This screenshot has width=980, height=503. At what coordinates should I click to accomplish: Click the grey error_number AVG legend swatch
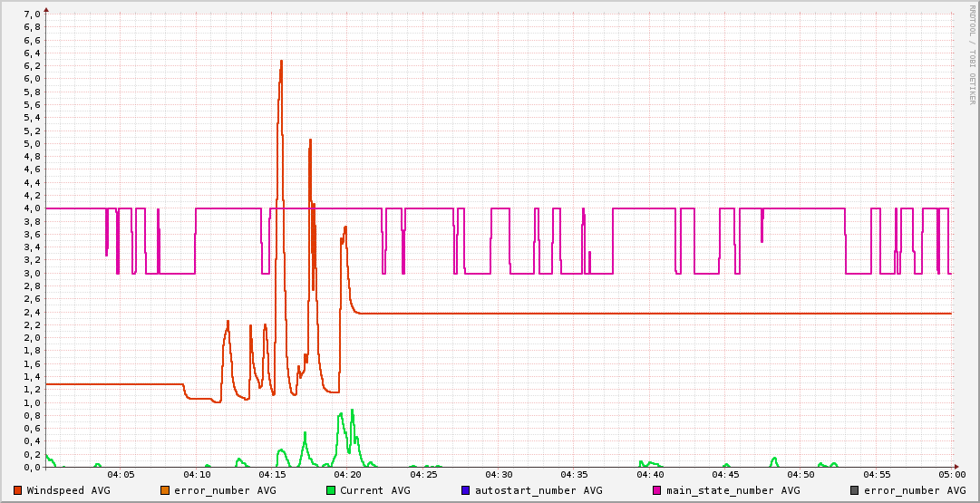(854, 490)
